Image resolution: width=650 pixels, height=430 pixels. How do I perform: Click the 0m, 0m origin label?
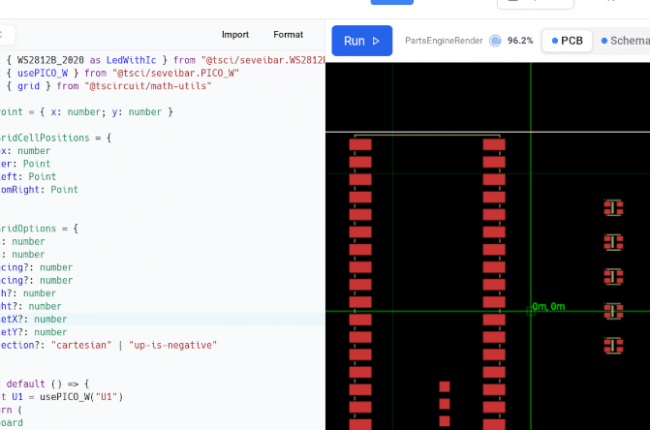coord(548,306)
